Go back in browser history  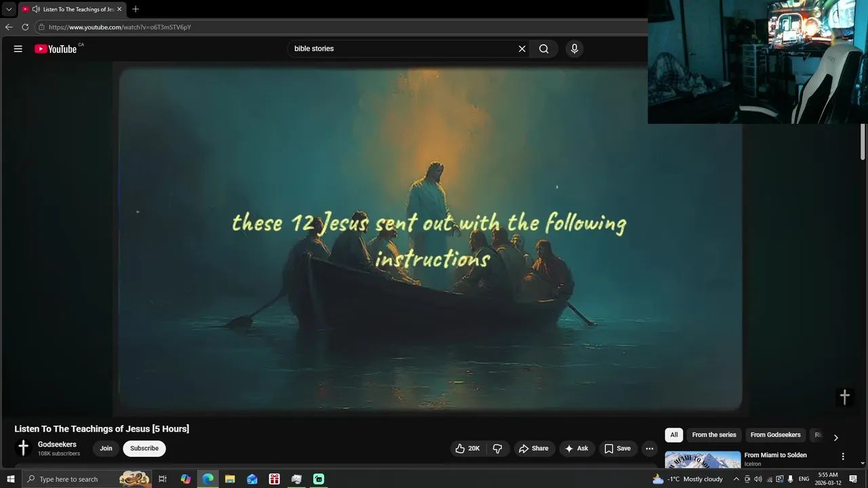(9, 27)
